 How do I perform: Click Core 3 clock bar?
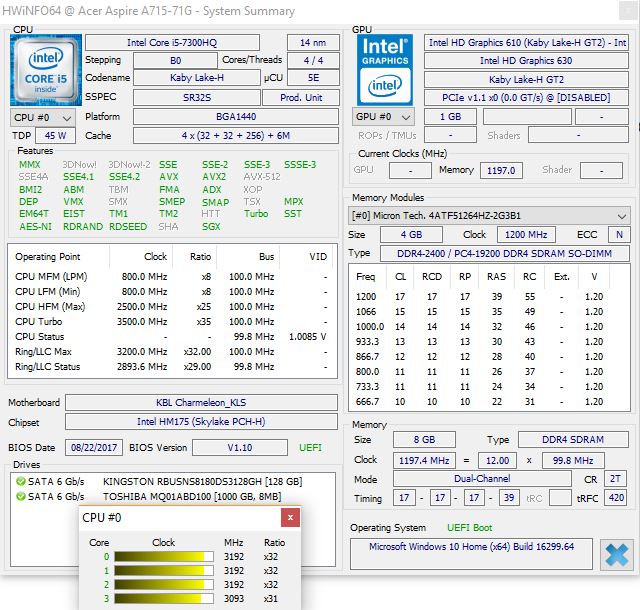164,599
